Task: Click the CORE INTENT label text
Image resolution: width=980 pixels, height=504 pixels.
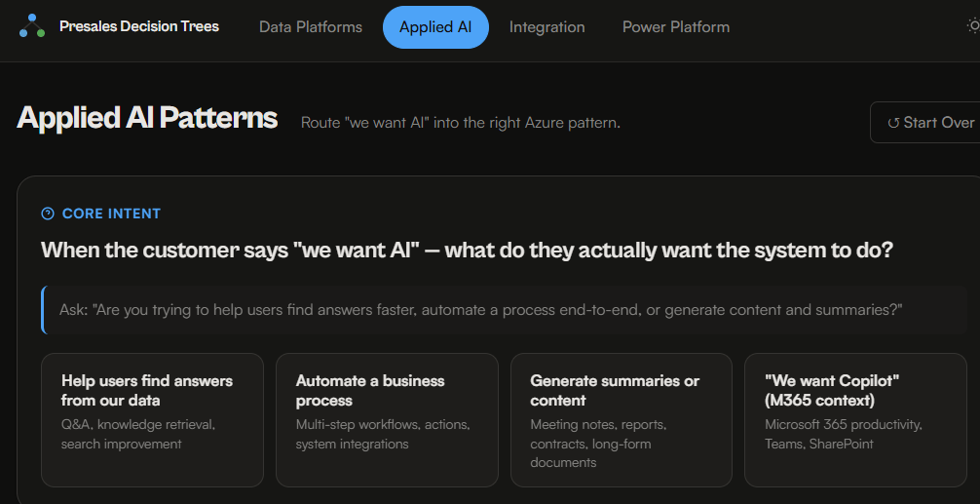Action: click(x=111, y=213)
